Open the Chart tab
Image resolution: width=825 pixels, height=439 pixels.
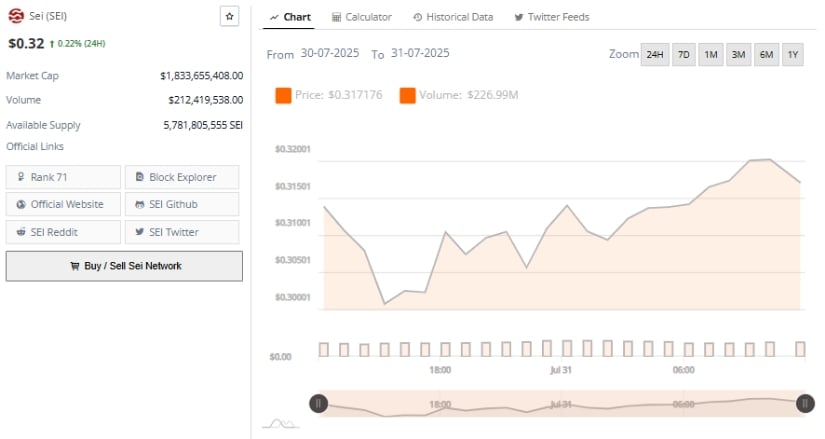tap(290, 17)
